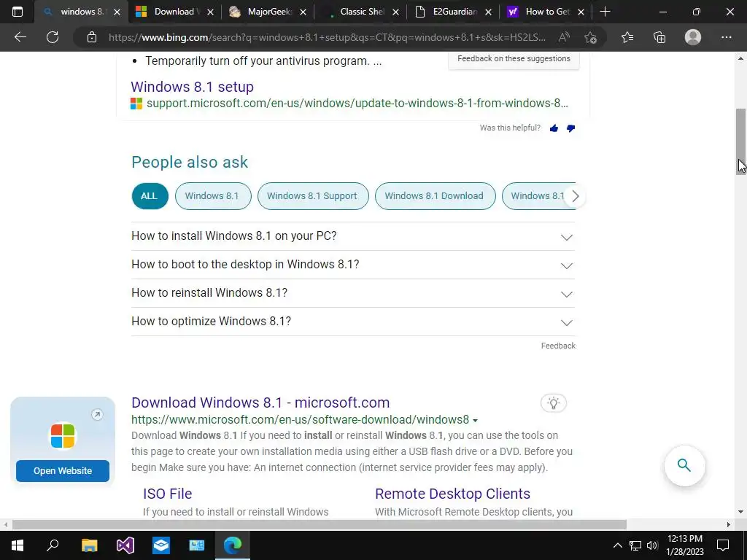Close the Classic Shell tab
The image size is (747, 560).
click(x=395, y=12)
